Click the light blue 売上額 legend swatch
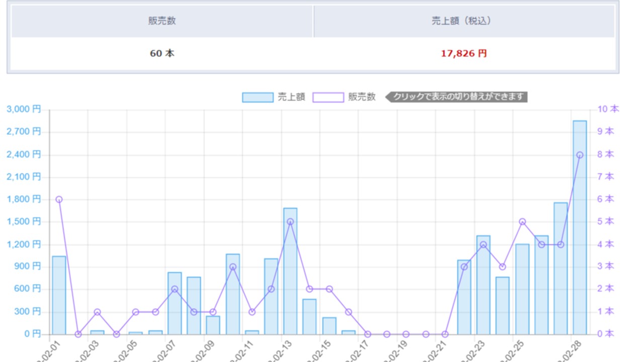644x362 pixels. pyautogui.click(x=258, y=97)
